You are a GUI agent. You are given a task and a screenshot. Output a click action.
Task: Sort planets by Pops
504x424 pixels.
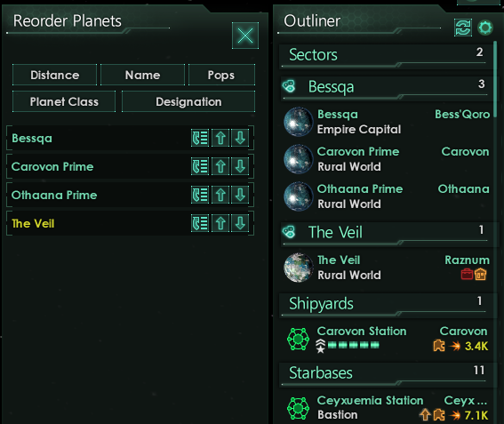point(221,75)
